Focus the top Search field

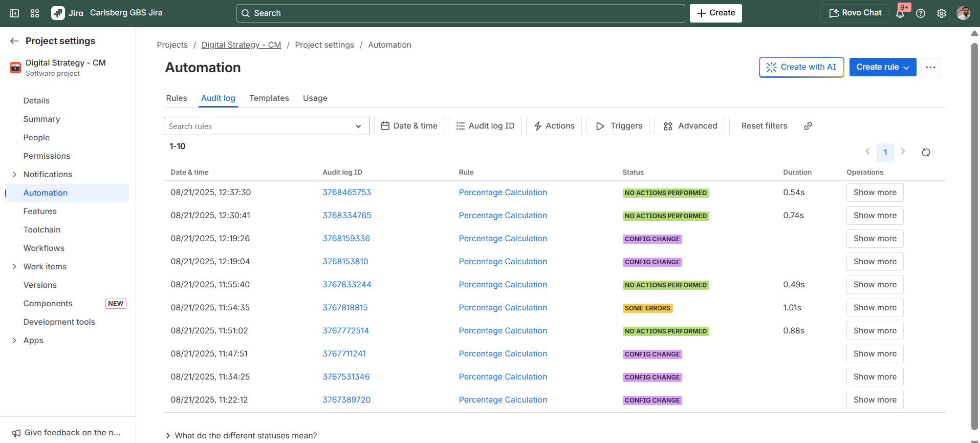(x=461, y=13)
